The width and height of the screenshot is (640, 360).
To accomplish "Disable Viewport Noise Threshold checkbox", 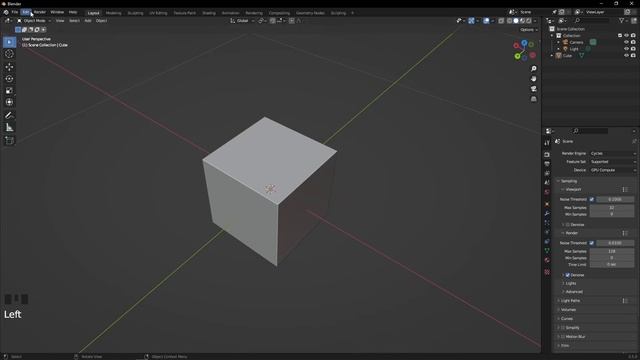I will tap(591, 199).
